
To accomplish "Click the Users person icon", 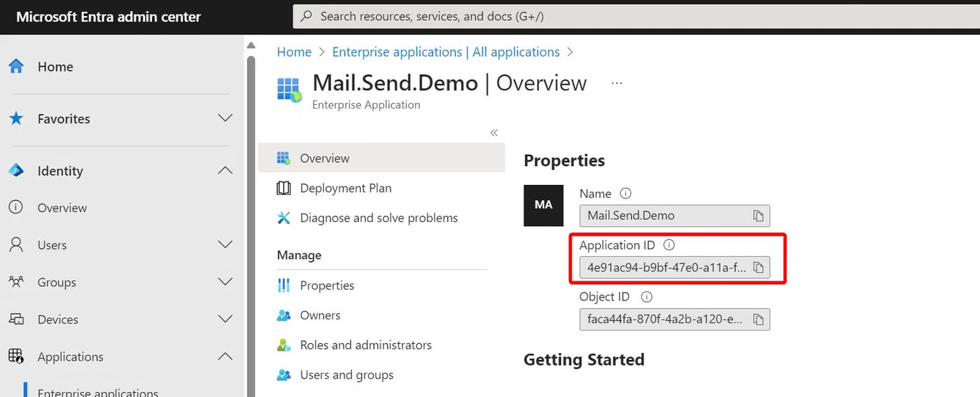I will [16, 244].
